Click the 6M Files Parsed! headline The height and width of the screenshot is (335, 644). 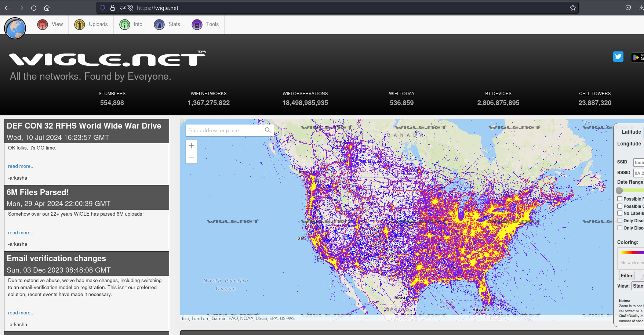click(38, 192)
